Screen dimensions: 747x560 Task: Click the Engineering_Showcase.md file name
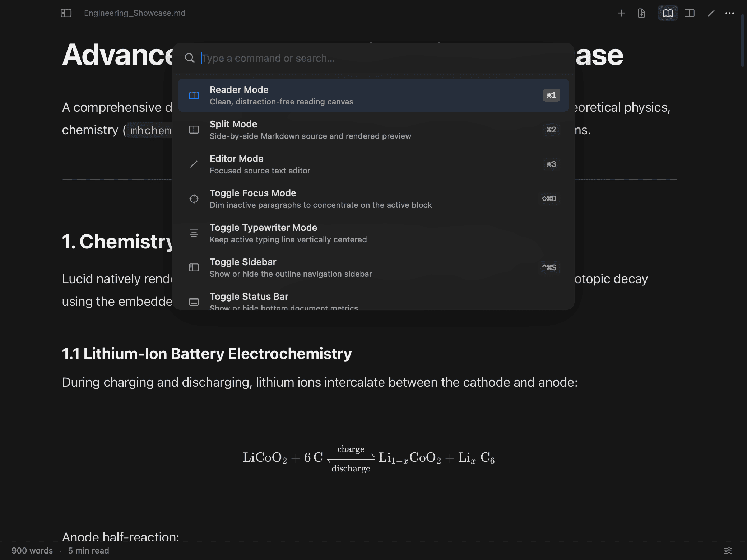point(135,13)
